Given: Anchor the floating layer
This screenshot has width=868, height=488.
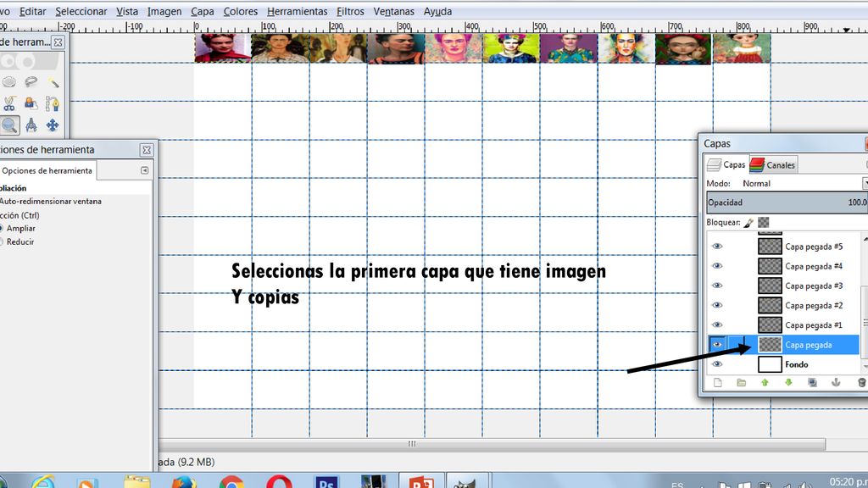Looking at the screenshot, I should 836,382.
